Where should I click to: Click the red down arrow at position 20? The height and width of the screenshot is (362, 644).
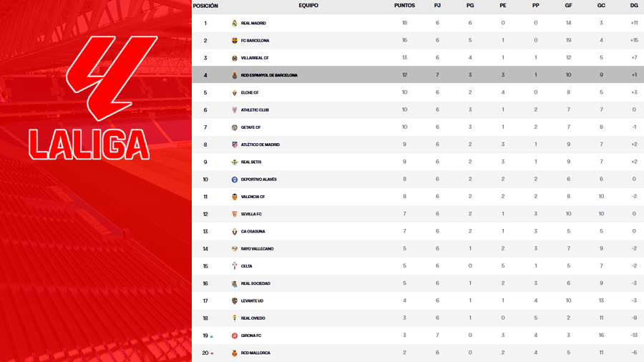coord(213,353)
